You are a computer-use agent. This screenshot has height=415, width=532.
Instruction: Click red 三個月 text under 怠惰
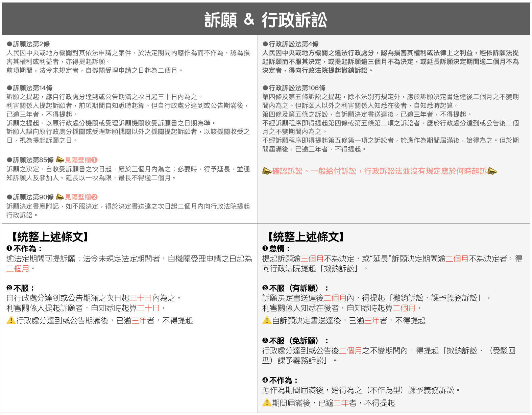click(x=312, y=259)
